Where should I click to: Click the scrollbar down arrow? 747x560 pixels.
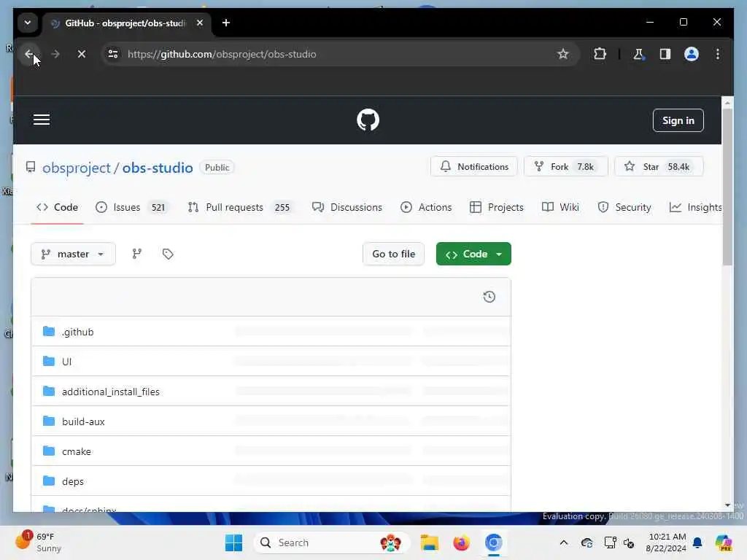(727, 505)
